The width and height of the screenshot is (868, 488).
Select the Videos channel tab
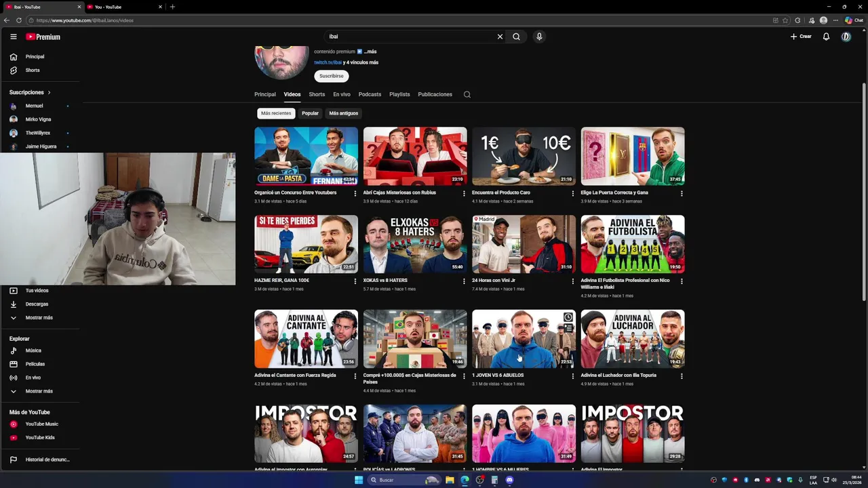[292, 94]
